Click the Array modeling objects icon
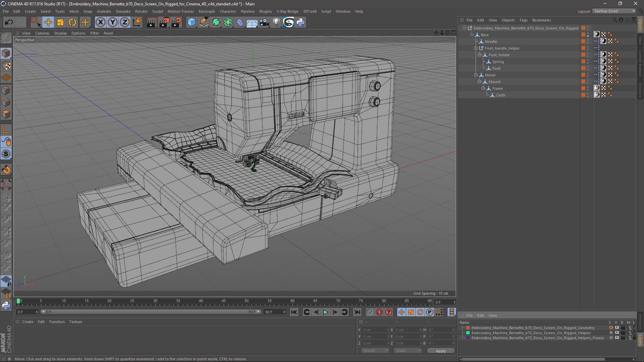This screenshot has width=644, height=362. point(228,22)
